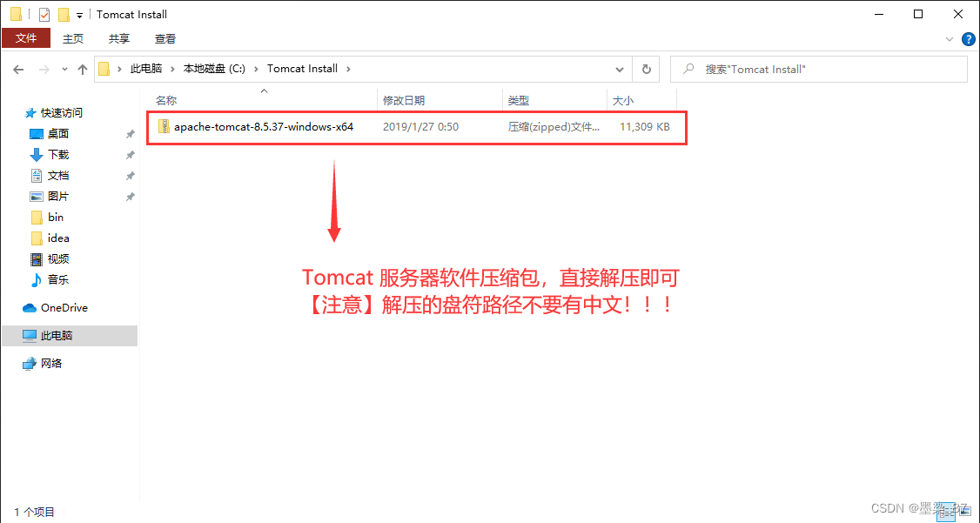Click the address bar folder icon
This screenshot has height=523, width=980.
coord(105,69)
